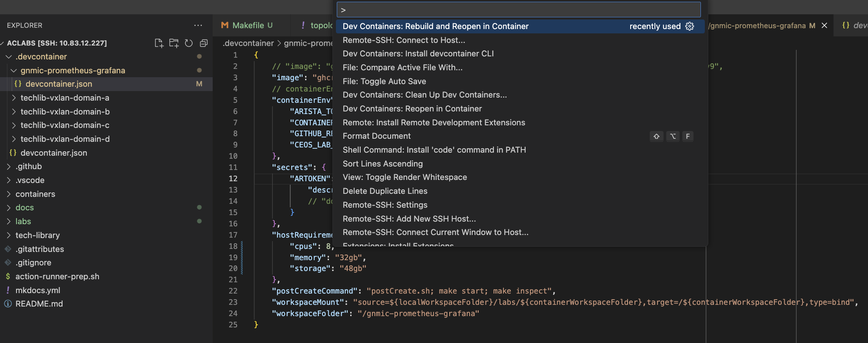Run the Format Document command
The width and height of the screenshot is (868, 343).
pos(520,136)
